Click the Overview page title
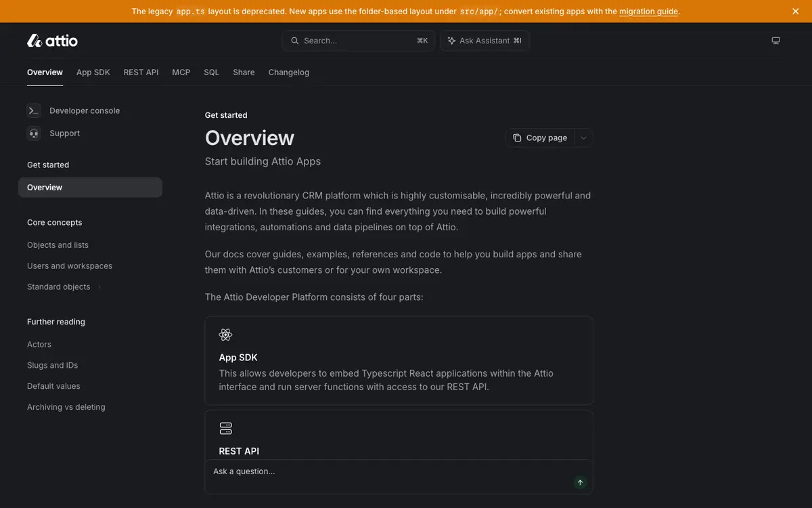812x508 pixels. [250, 137]
